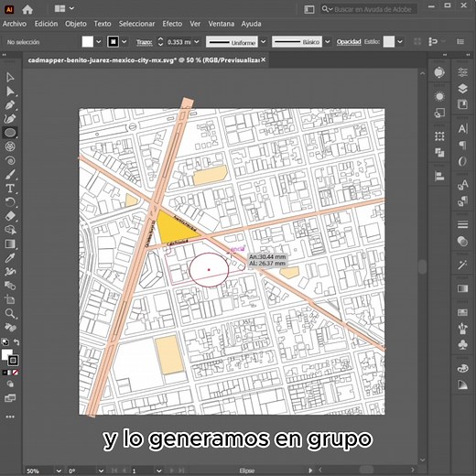Select the Eyedropper tool
The width and height of the screenshot is (476, 476).
[10, 258]
